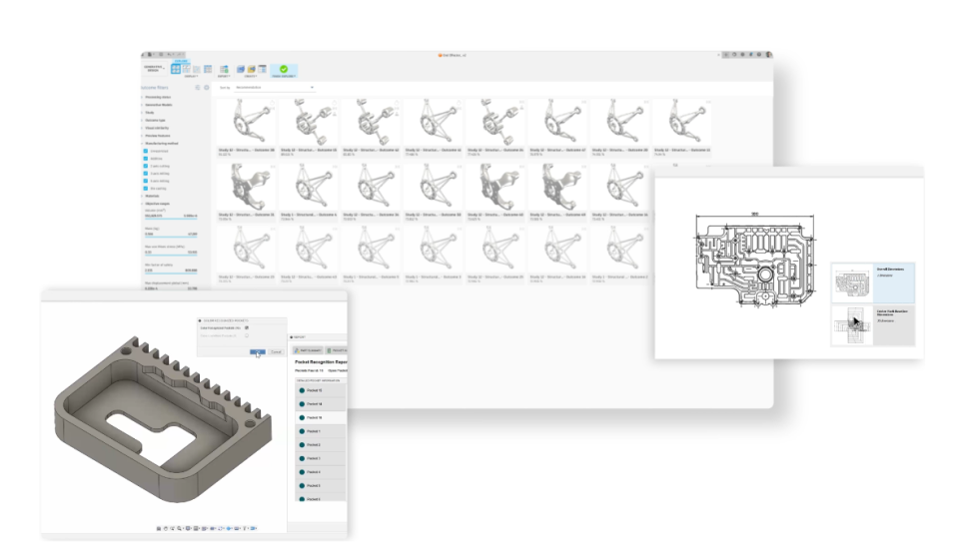
Task: Select the Overall Dimensions drawing thumbnail
Action: coord(852,283)
